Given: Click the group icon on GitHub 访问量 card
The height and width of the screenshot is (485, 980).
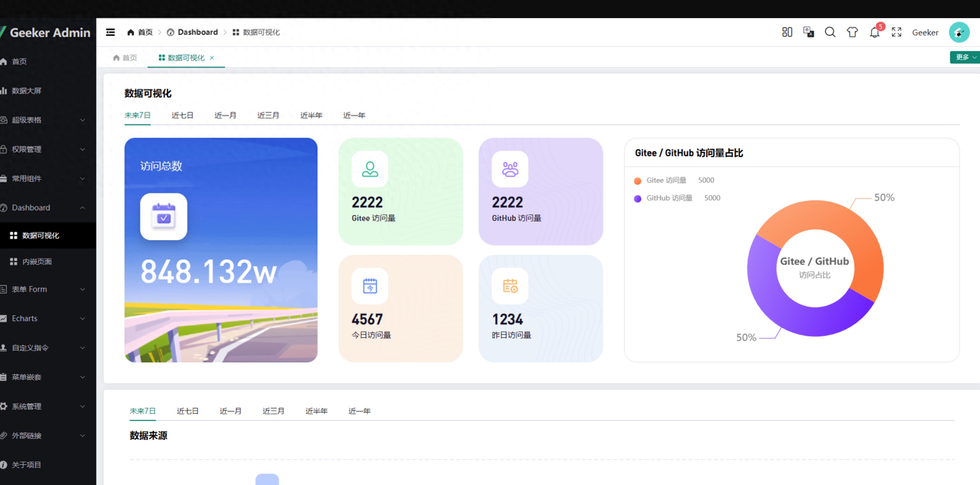Looking at the screenshot, I should [x=510, y=169].
